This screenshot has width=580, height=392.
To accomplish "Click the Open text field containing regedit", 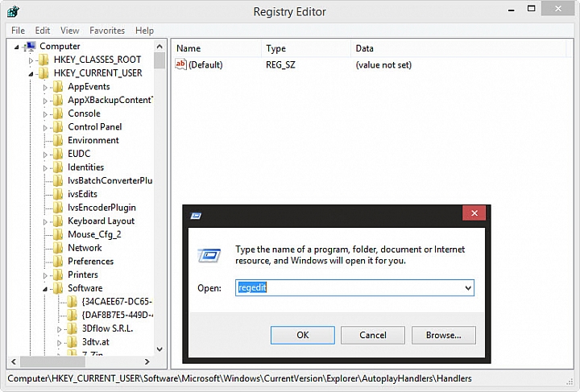I will (354, 288).
